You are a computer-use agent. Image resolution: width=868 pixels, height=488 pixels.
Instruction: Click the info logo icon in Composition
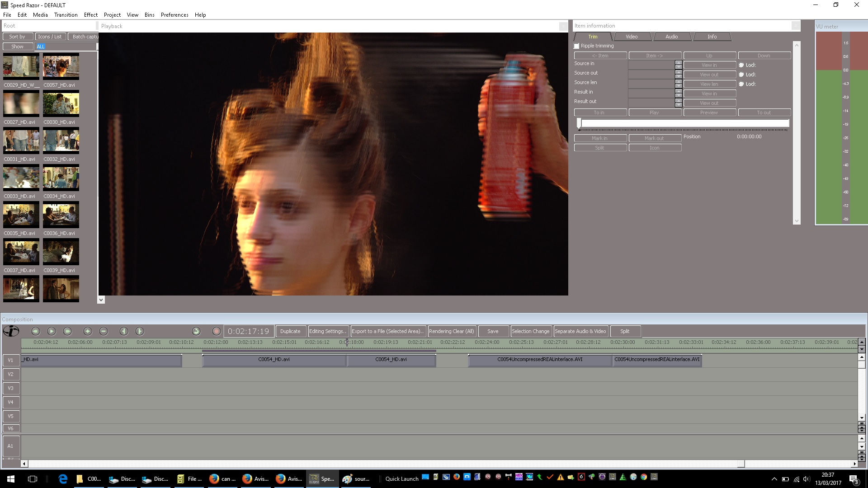(11, 331)
